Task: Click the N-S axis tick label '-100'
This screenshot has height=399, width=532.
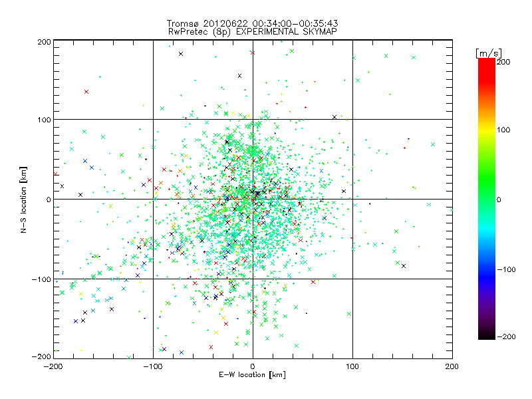Action: point(41,279)
